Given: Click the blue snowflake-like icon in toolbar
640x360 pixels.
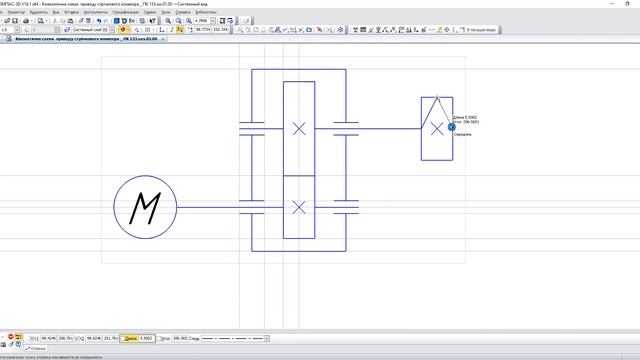Looking at the screenshot, I should point(340,30).
